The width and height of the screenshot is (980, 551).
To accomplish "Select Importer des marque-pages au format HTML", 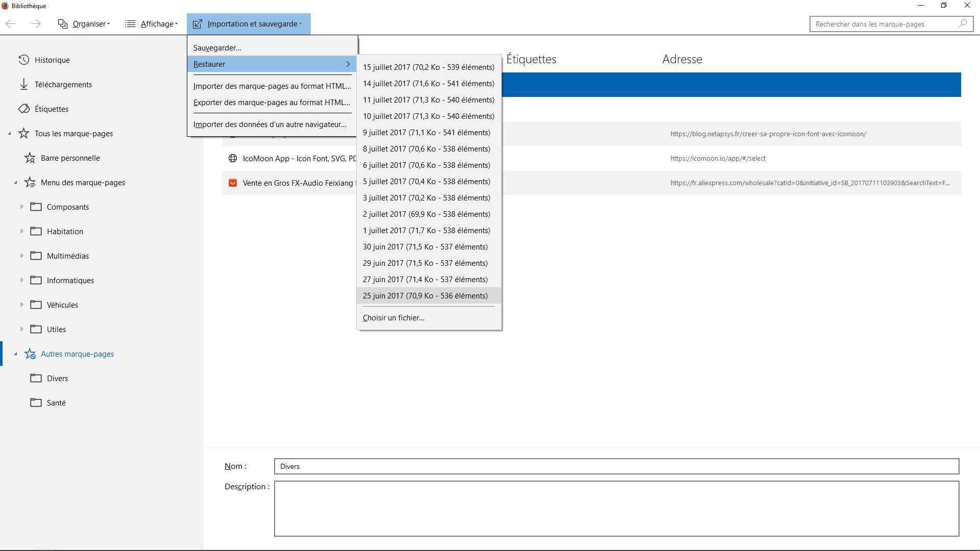I will point(272,86).
